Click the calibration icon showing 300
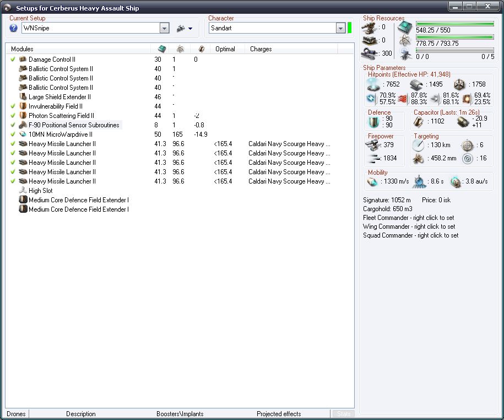This screenshot has width=504, height=420. pos(369,53)
